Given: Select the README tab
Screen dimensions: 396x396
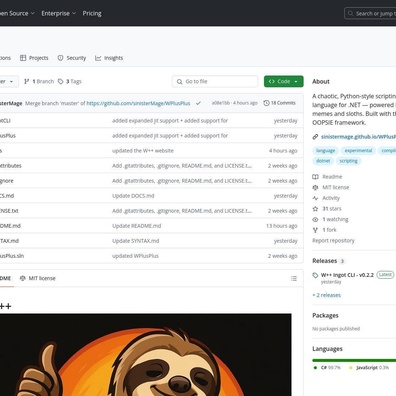Looking at the screenshot, I should 6,278.
